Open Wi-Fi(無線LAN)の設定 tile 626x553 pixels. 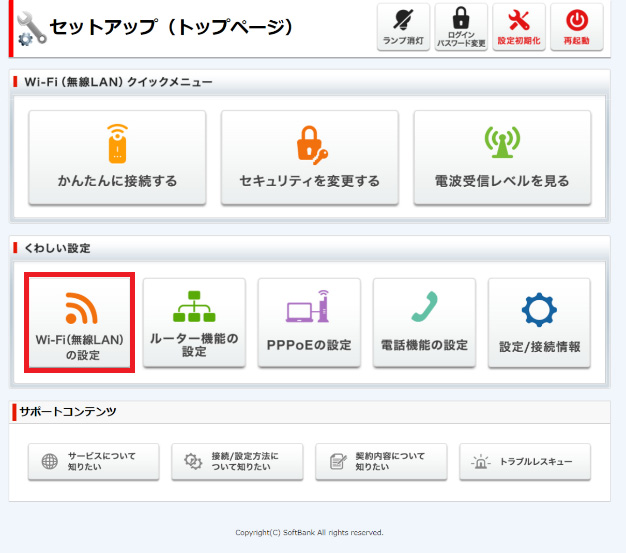click(80, 322)
